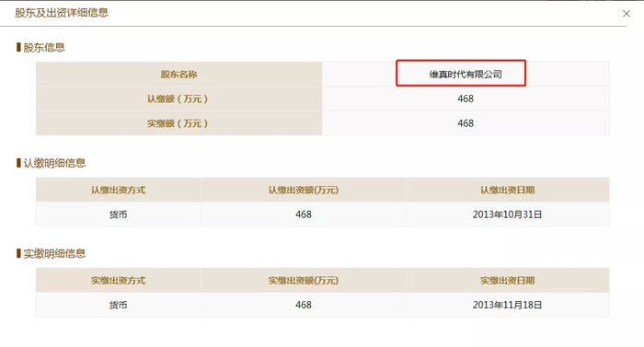Click 货币 in the 认缴明细 row
This screenshot has height=347, width=644.
[118, 214]
